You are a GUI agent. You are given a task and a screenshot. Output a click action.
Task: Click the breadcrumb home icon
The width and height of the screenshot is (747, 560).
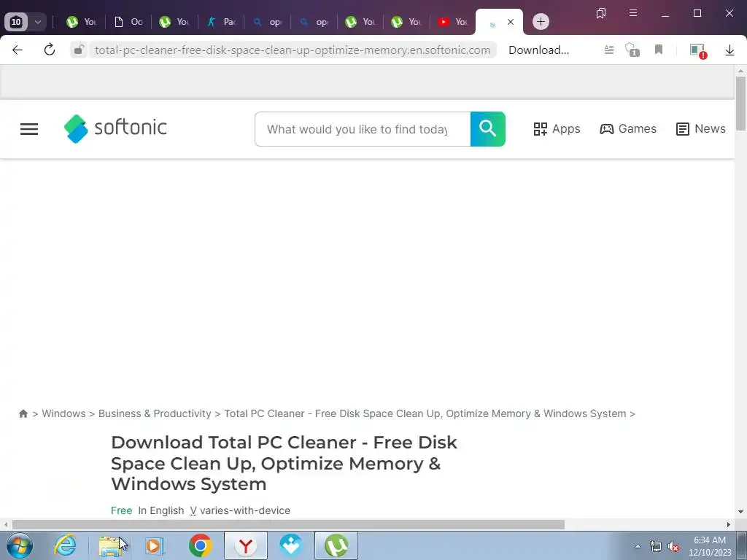pyautogui.click(x=23, y=413)
